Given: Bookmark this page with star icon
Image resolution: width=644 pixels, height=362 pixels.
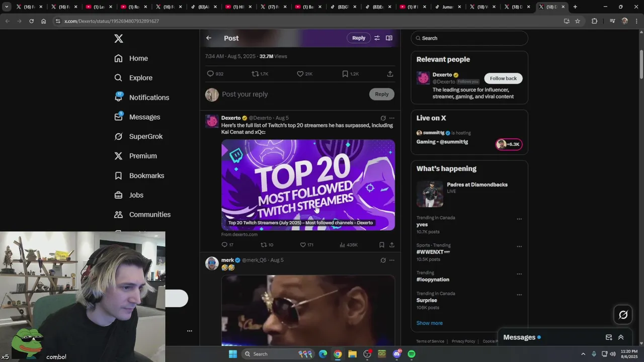Looking at the screenshot, I should click(578, 21).
